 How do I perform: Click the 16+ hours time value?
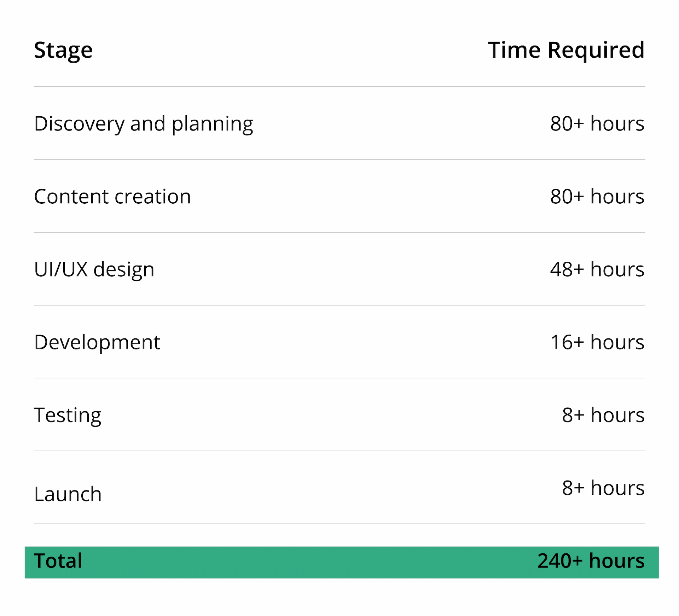[x=597, y=342]
